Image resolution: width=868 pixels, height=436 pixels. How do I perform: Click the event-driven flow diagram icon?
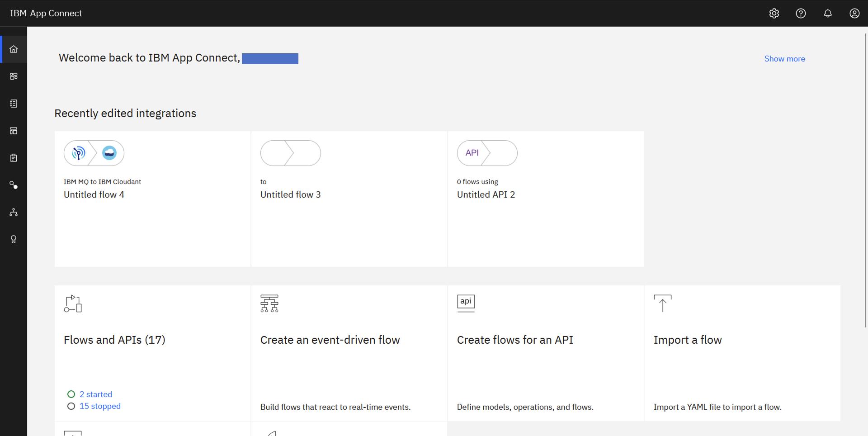tap(269, 303)
